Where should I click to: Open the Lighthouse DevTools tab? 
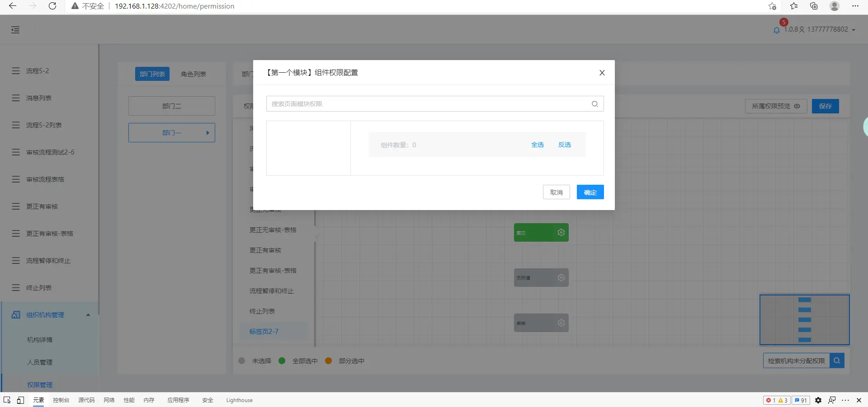point(239,400)
